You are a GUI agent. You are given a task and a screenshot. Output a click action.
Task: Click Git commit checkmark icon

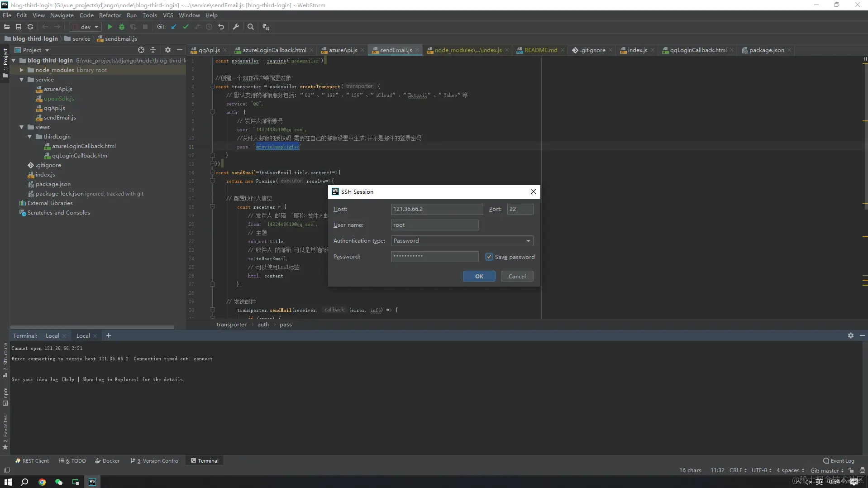click(186, 27)
